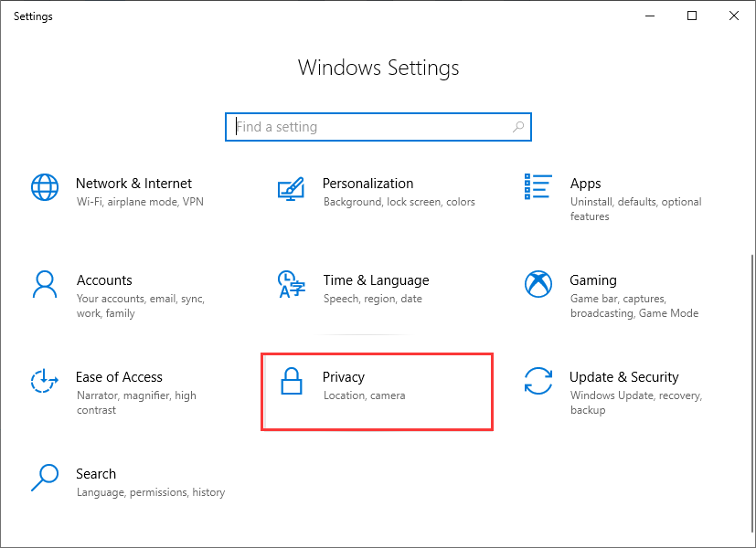Viewport: 756px width, 548px height.
Task: Click the magnifier icon in Find a setting box
Action: [x=518, y=127]
